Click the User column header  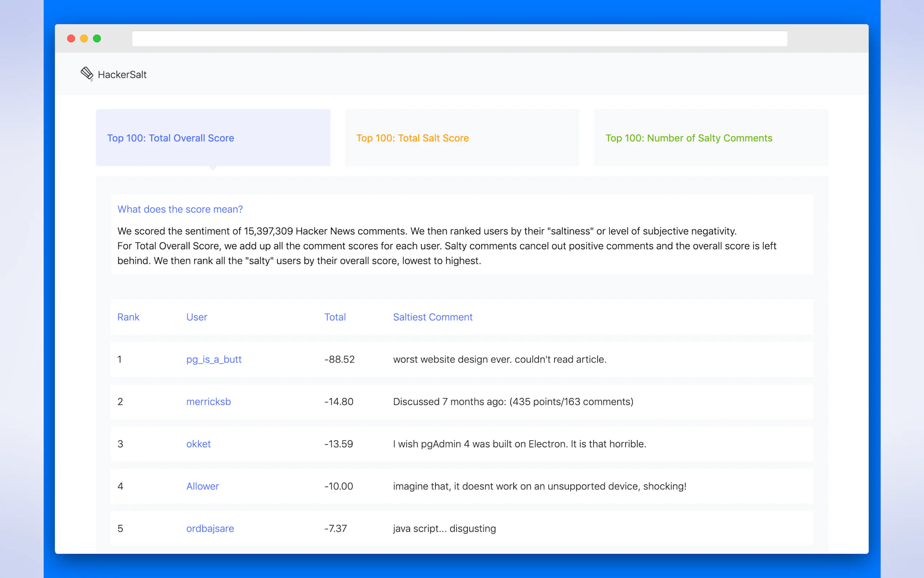point(196,317)
